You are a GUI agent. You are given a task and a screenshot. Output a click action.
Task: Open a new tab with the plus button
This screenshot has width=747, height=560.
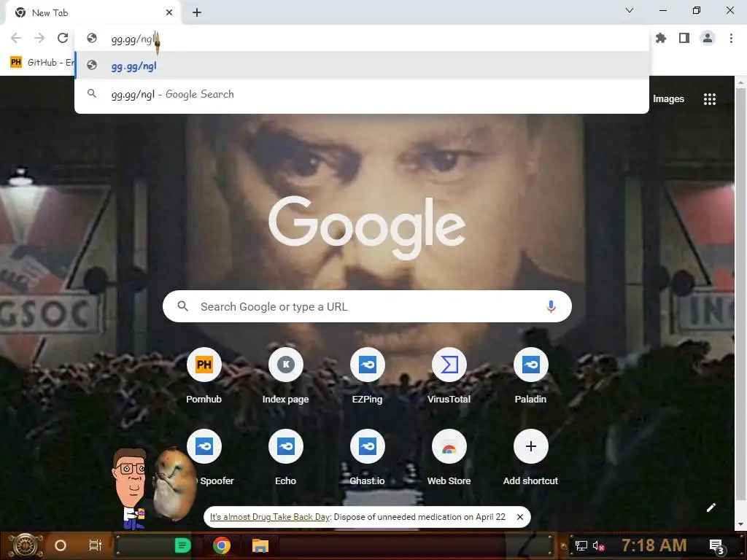tap(197, 13)
